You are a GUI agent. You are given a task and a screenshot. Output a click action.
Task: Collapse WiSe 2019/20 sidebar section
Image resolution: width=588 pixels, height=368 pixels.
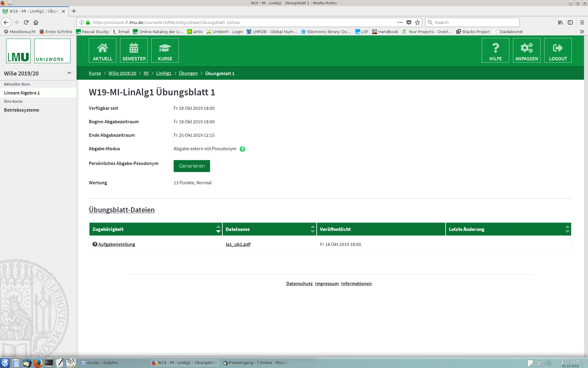(69, 73)
